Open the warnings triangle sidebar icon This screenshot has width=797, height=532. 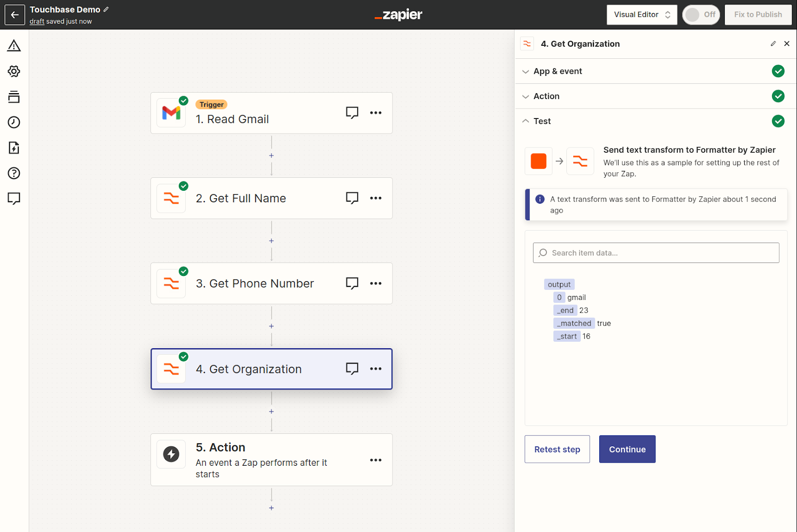click(x=14, y=46)
